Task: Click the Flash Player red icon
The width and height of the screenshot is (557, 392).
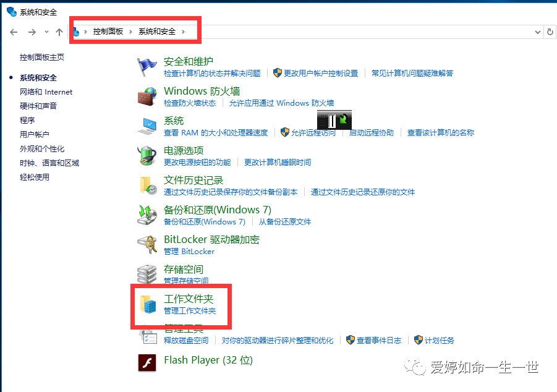Action: click(x=147, y=362)
